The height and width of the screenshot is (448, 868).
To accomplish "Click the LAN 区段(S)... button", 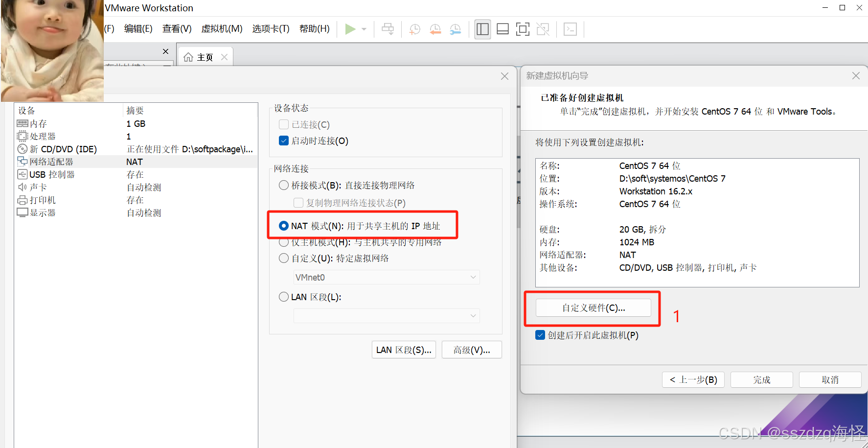I will pos(404,350).
